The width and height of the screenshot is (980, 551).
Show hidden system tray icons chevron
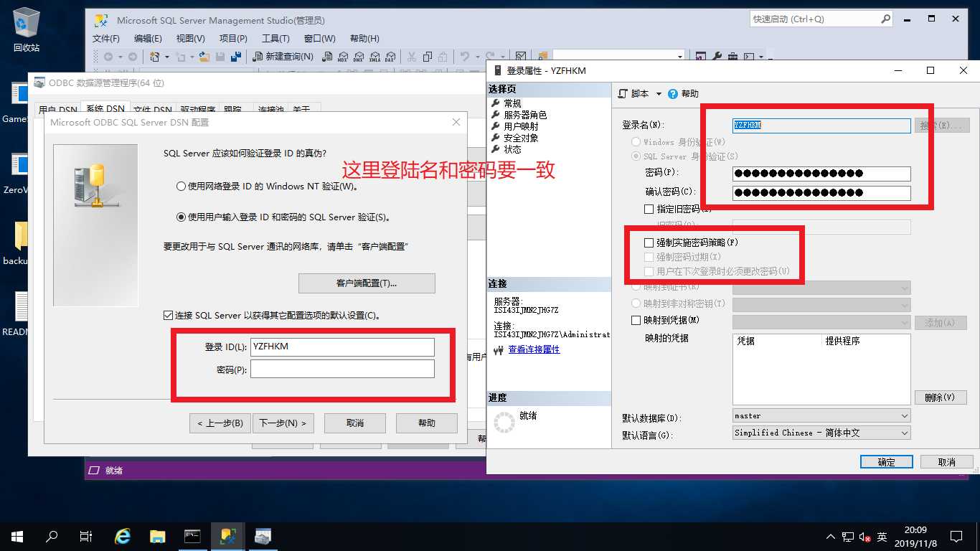(x=831, y=537)
